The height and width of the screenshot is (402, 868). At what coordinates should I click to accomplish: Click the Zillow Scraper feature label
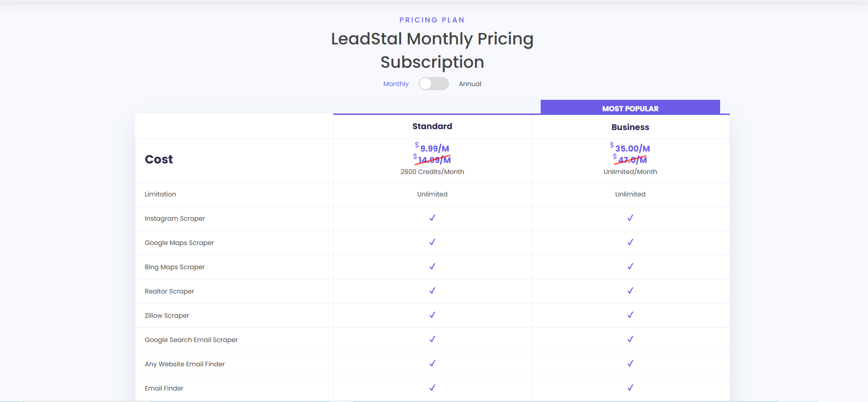pos(167,315)
